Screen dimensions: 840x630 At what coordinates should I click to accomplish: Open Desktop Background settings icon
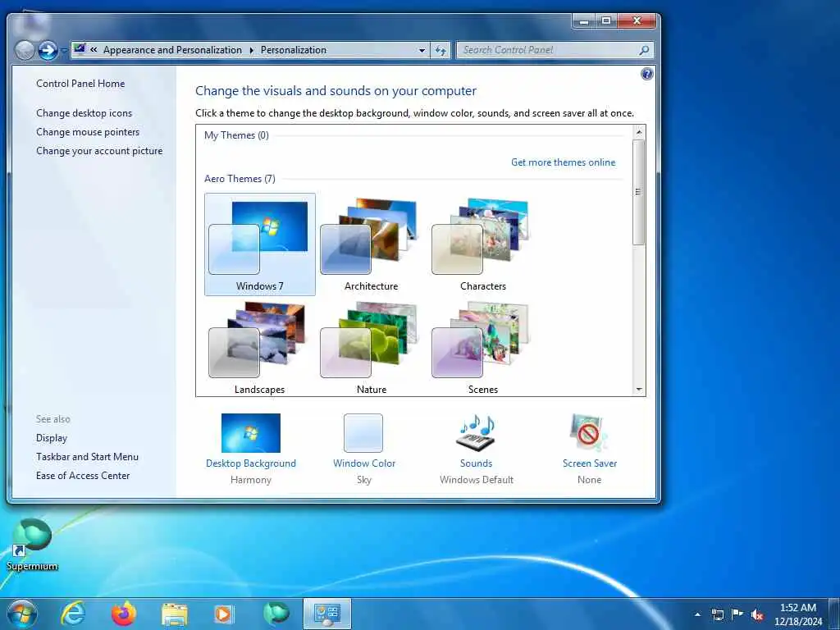point(251,433)
